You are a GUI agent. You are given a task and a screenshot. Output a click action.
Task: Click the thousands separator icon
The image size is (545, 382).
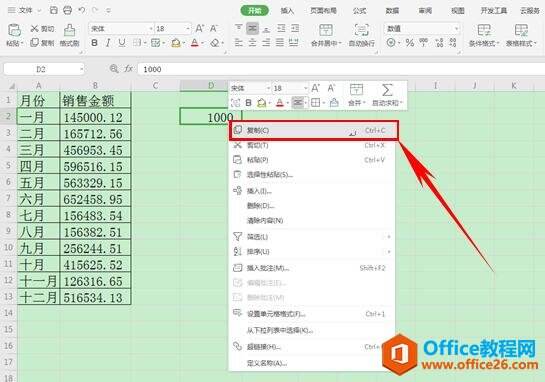(x=424, y=42)
